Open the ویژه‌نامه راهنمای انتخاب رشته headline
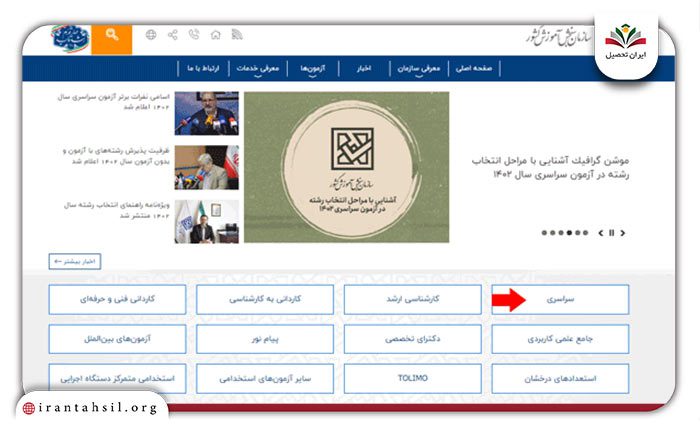This screenshot has width=700, height=430. (x=117, y=210)
